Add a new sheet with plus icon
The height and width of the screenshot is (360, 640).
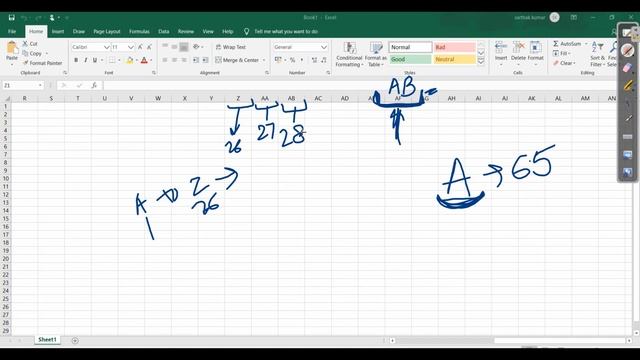[75, 340]
